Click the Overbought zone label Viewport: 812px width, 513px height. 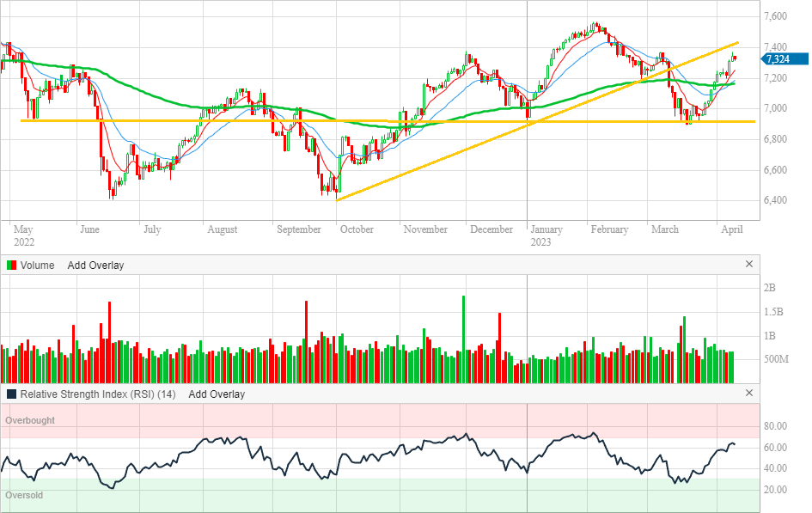(31, 421)
